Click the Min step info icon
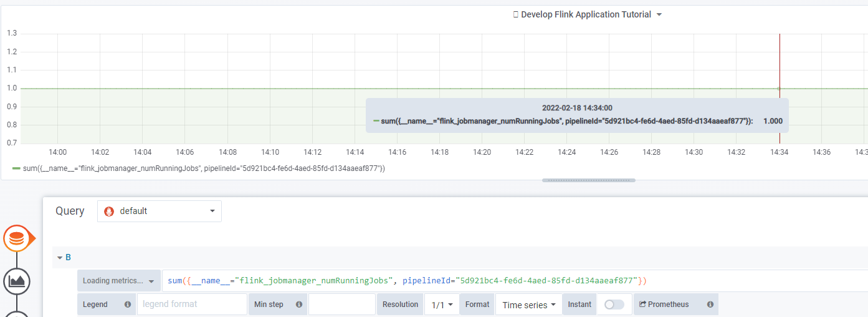The image size is (868, 317). [x=299, y=305]
